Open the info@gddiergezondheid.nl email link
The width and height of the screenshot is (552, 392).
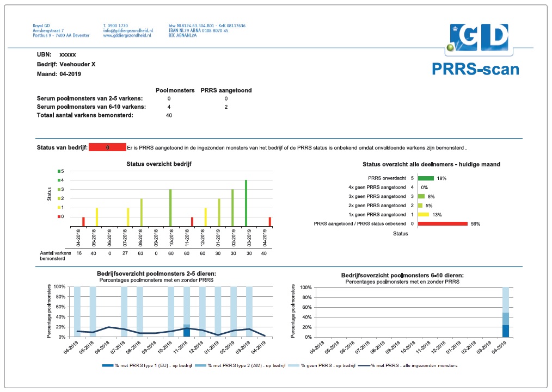[x=128, y=30]
